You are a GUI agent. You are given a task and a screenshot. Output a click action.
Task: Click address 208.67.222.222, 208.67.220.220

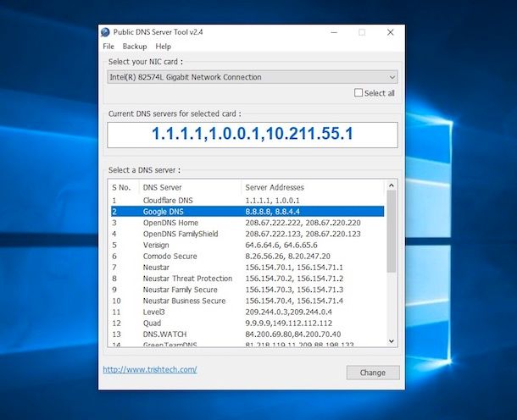[x=303, y=223]
